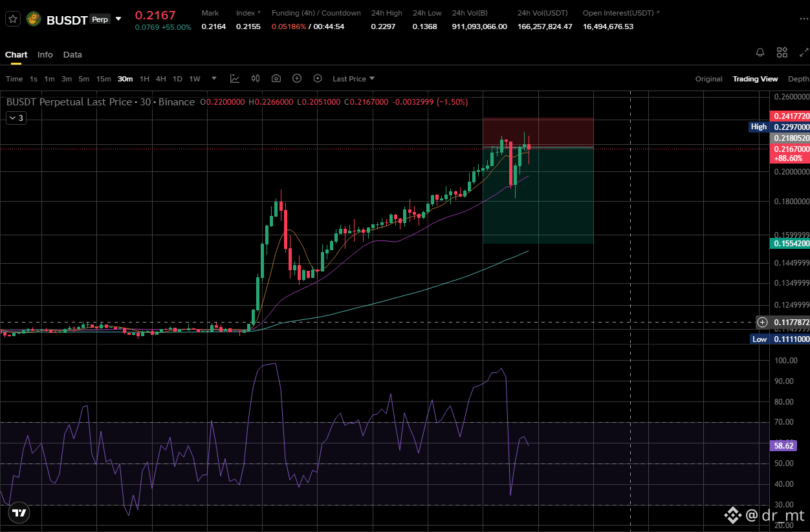810x532 pixels.
Task: Open the Last Price dropdown
Action: pos(353,79)
